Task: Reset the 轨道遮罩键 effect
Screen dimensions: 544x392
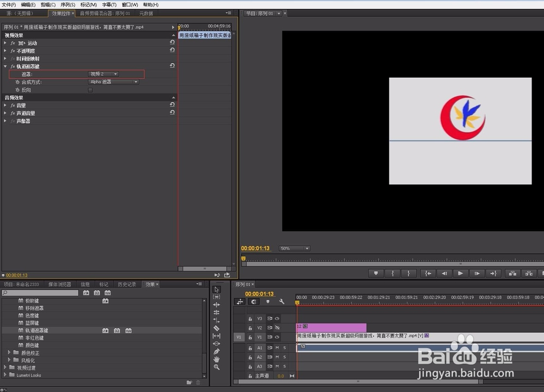Action: tap(172, 65)
